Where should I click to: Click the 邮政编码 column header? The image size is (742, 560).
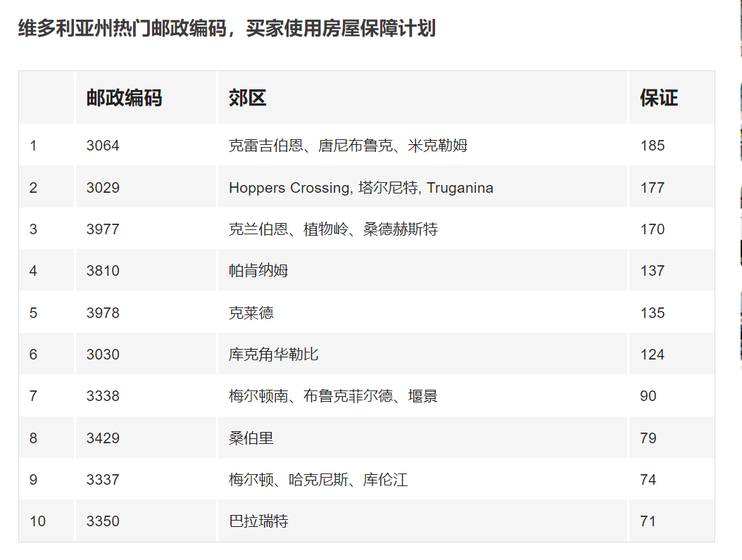click(124, 98)
